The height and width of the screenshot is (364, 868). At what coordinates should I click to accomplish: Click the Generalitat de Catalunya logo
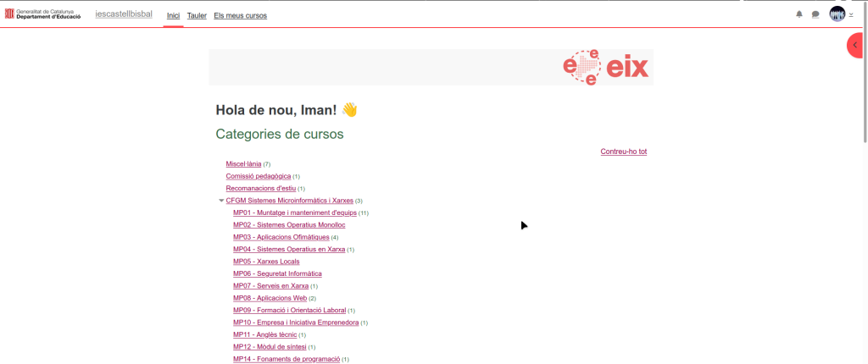tap(43, 14)
